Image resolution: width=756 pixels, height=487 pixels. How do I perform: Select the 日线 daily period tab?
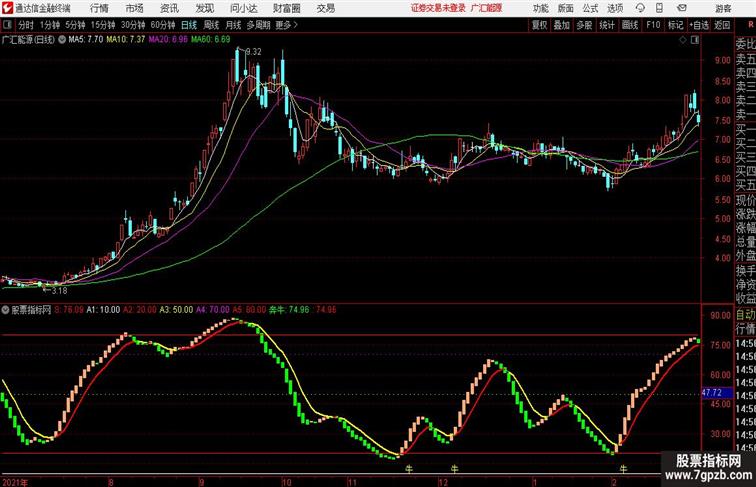point(189,25)
